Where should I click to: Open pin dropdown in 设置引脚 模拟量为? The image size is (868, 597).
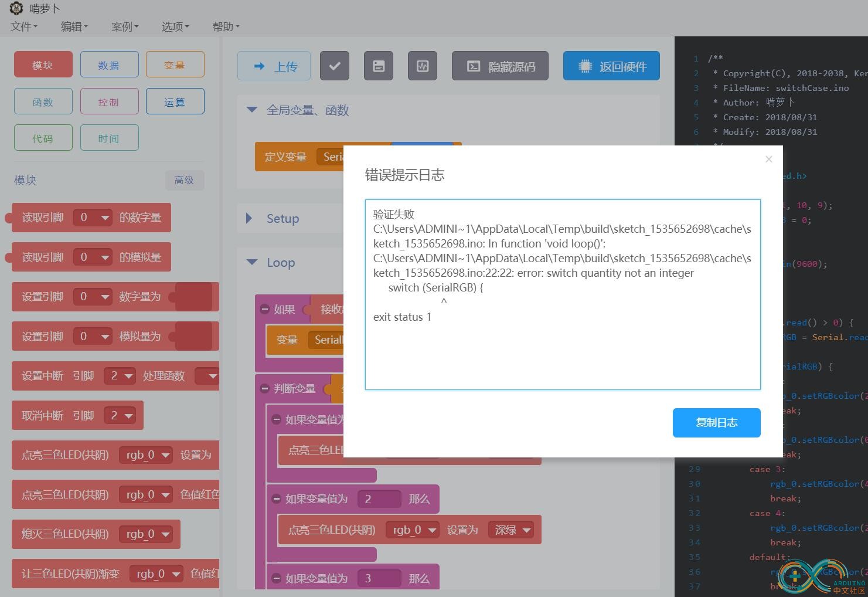pyautogui.click(x=93, y=336)
